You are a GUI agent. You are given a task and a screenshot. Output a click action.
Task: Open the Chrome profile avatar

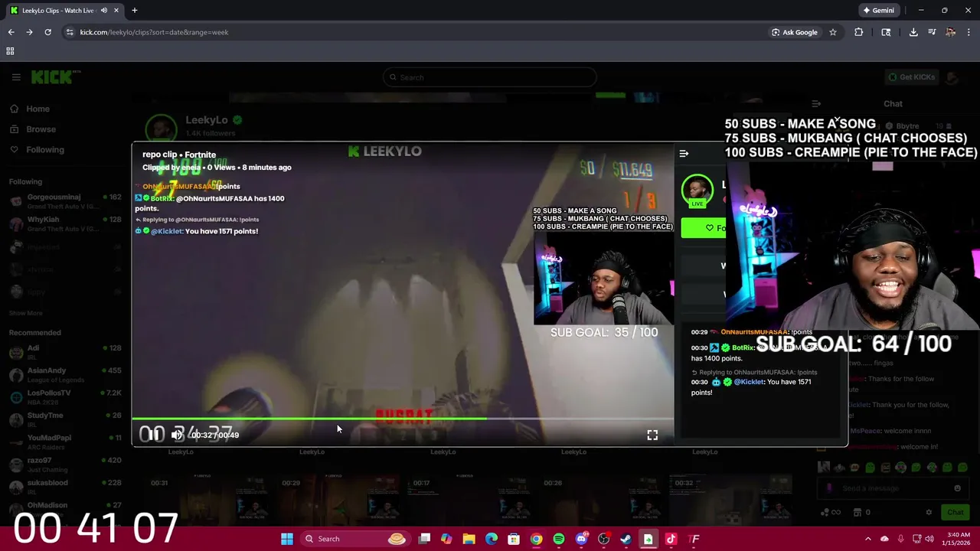[x=950, y=32]
